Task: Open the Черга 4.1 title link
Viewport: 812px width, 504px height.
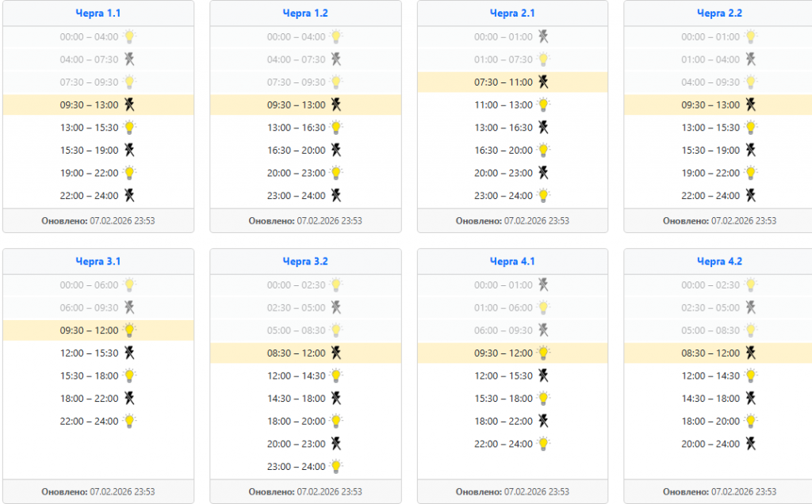Action: 512,262
